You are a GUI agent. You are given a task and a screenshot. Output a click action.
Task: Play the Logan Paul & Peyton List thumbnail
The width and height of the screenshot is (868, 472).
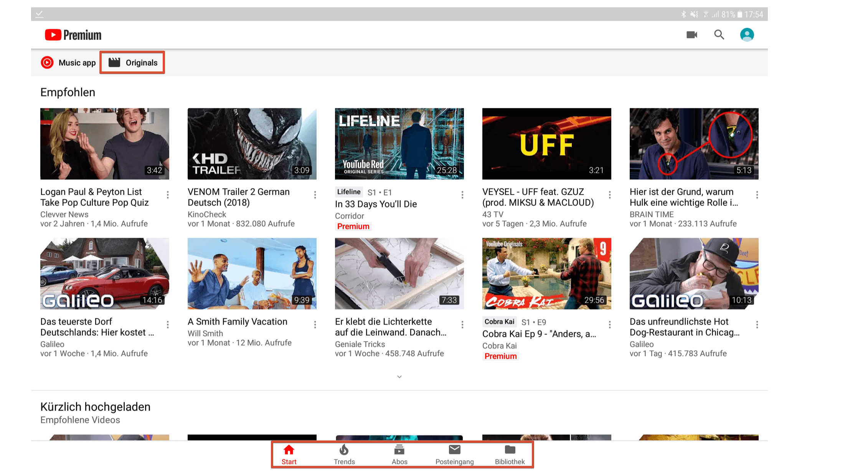point(105,144)
